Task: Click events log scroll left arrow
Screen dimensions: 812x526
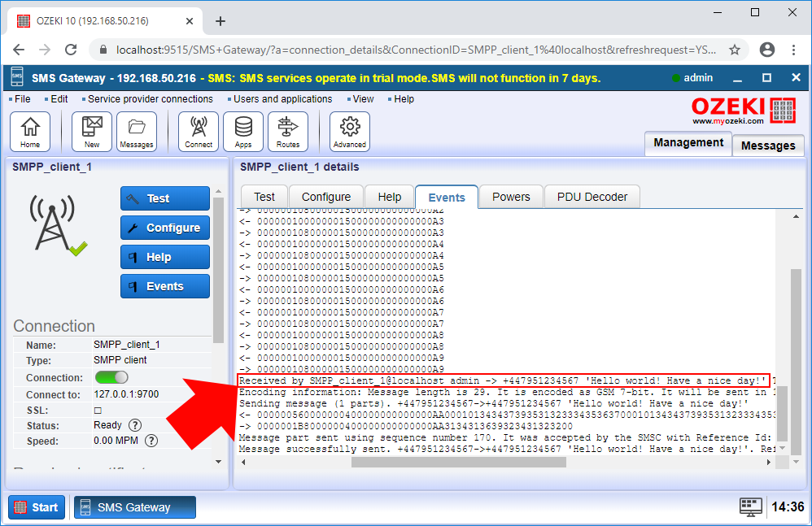Action: tap(243, 463)
